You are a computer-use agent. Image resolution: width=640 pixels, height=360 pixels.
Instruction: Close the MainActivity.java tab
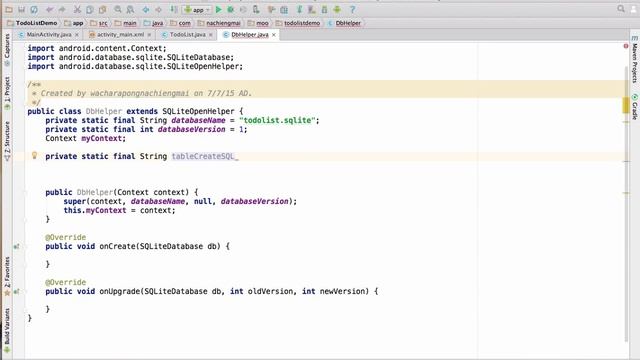point(77,35)
